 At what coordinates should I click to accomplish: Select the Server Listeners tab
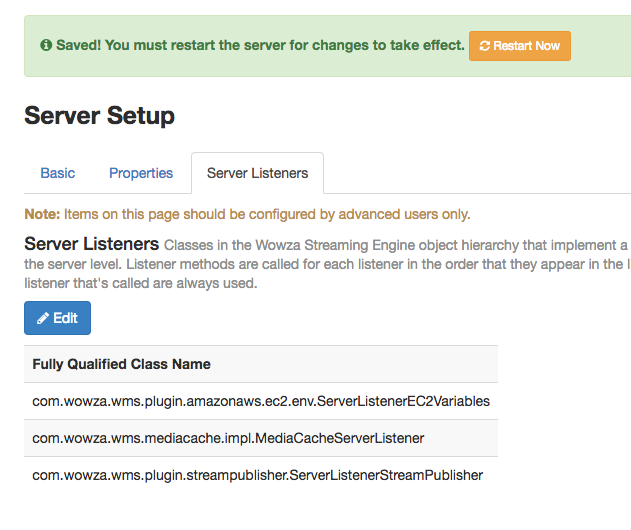pyautogui.click(x=257, y=173)
